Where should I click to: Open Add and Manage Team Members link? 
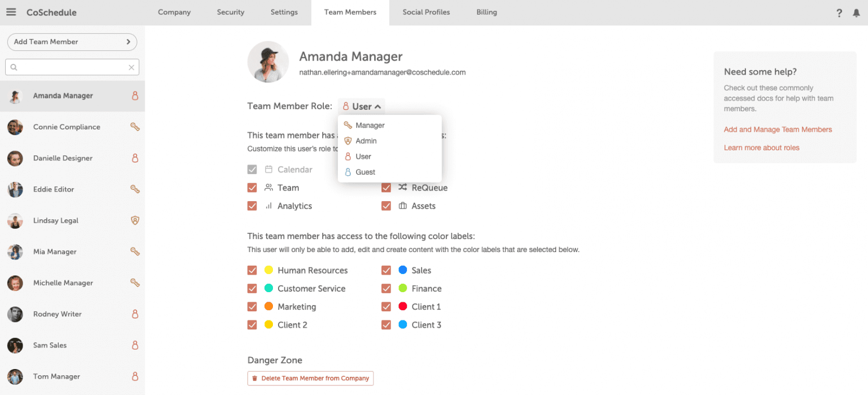click(778, 129)
